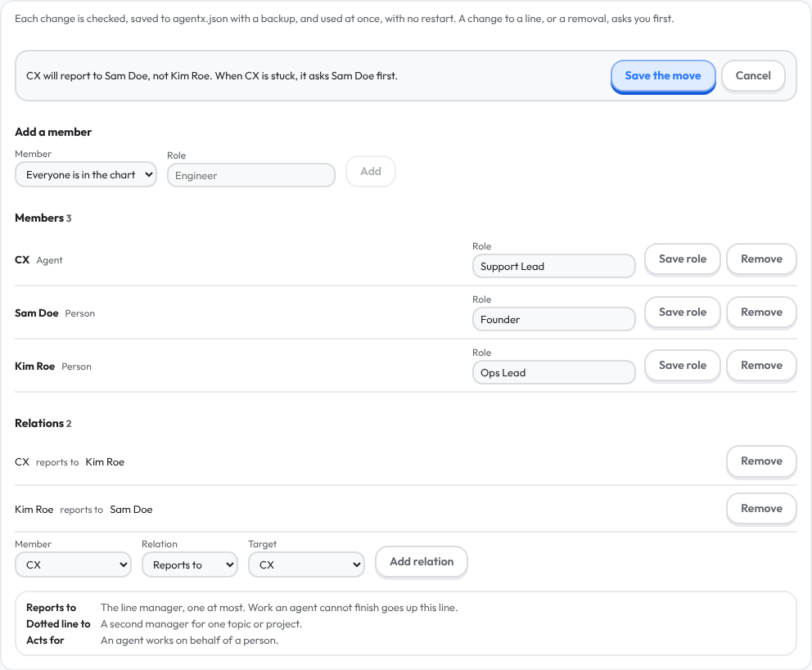Viewport: 812px width, 670px height.
Task: Remove the CX reports to Kim Roe relation
Action: (761, 461)
